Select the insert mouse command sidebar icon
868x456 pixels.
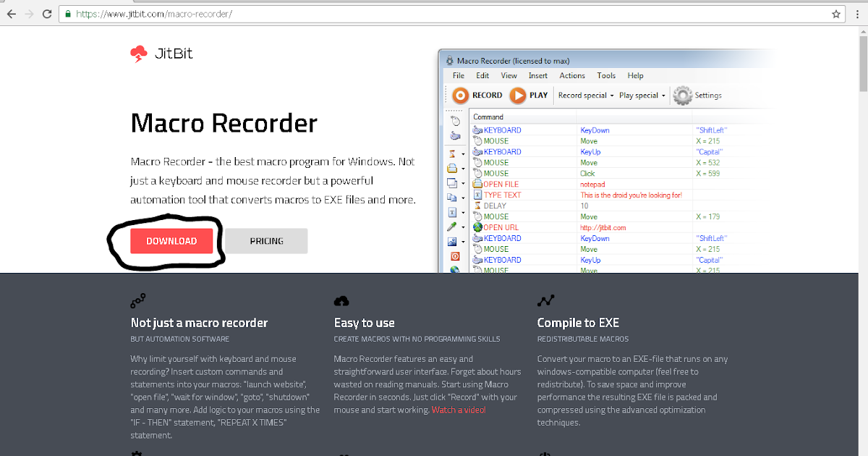tap(454, 120)
